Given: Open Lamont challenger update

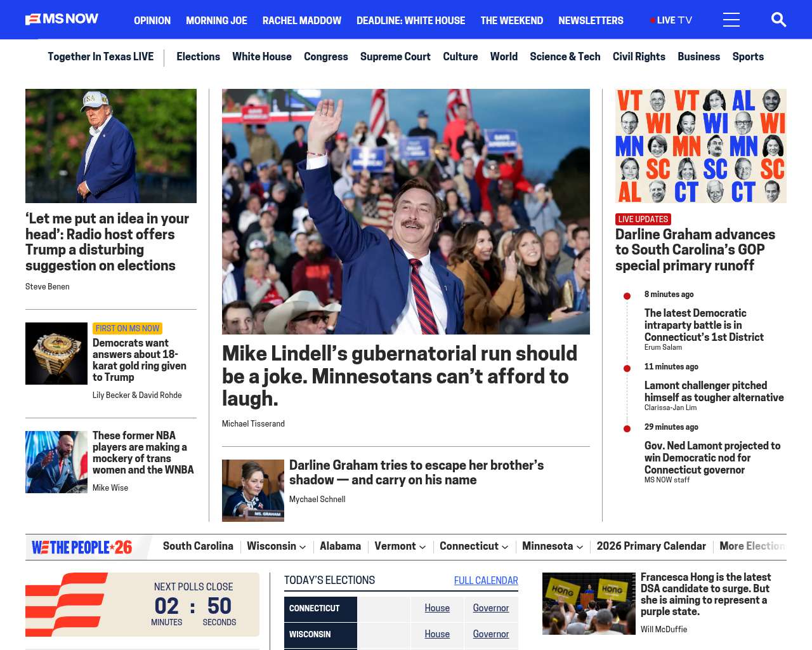Looking at the screenshot, I should (714, 392).
